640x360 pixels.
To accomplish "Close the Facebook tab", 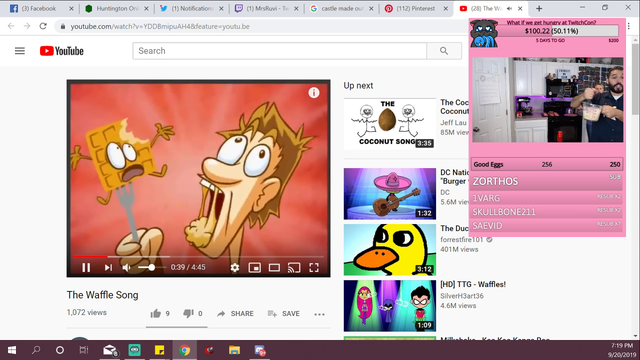I will 71,9.
